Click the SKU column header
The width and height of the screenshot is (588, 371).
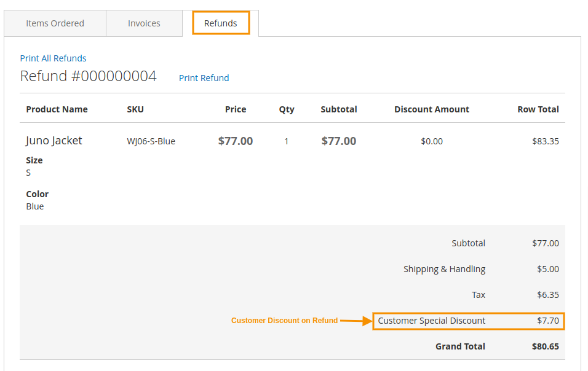135,109
